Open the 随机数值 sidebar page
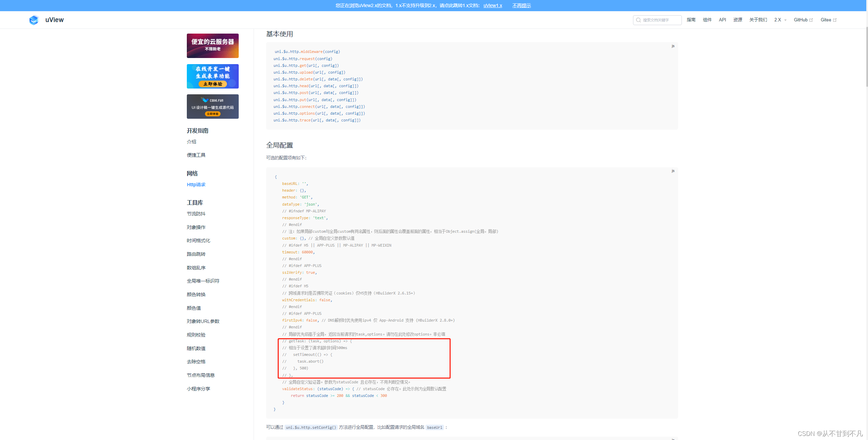868x440 pixels. pos(196,348)
